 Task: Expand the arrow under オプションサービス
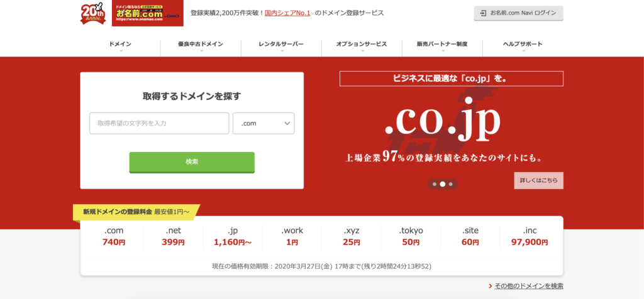362,52
